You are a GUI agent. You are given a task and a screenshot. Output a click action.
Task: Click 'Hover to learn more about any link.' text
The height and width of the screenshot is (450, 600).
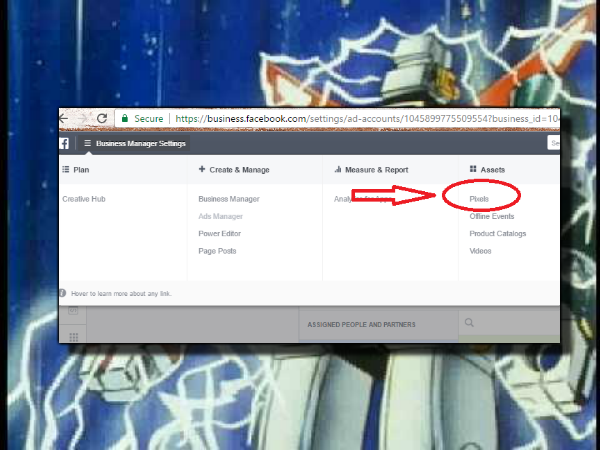point(121,293)
